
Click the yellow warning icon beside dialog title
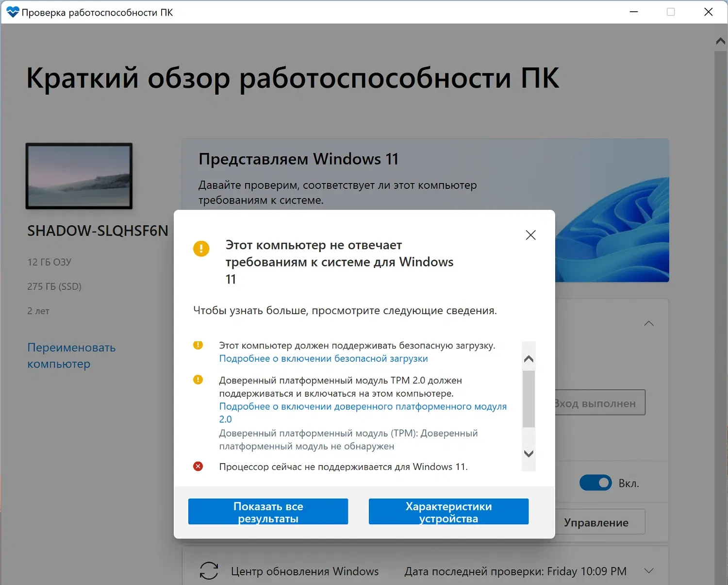pyautogui.click(x=201, y=249)
